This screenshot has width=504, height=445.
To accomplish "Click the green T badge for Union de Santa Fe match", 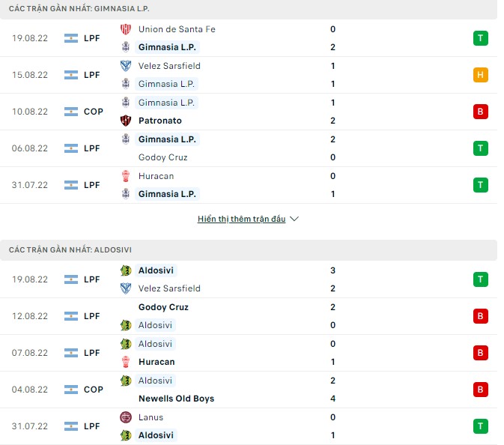I will [x=480, y=38].
